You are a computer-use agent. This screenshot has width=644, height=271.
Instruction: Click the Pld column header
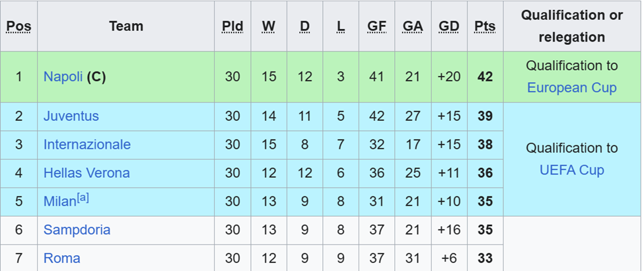tap(233, 26)
